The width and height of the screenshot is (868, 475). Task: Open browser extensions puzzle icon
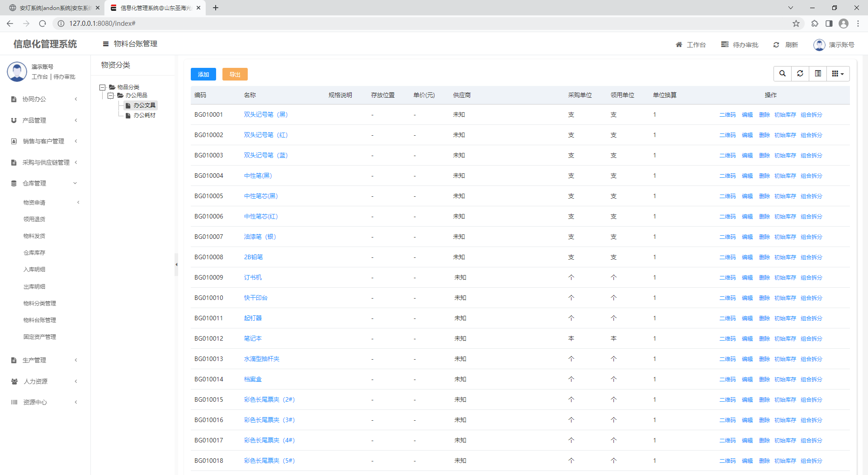(815, 24)
